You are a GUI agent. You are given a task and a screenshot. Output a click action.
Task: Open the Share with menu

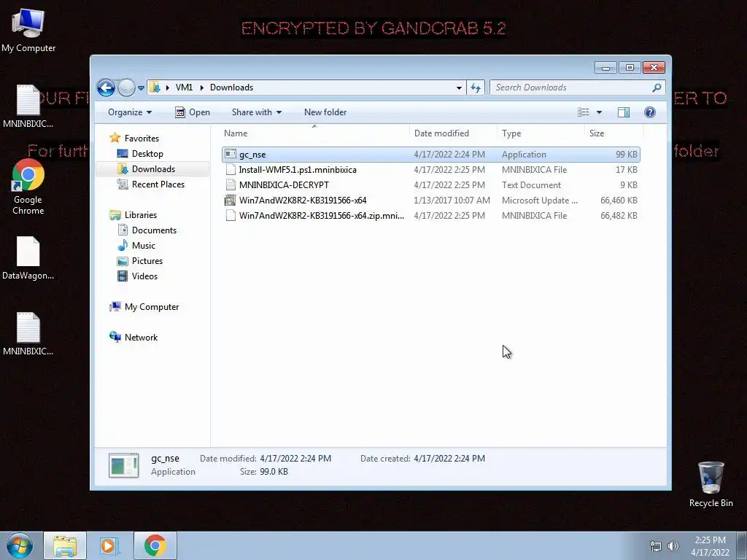[257, 112]
